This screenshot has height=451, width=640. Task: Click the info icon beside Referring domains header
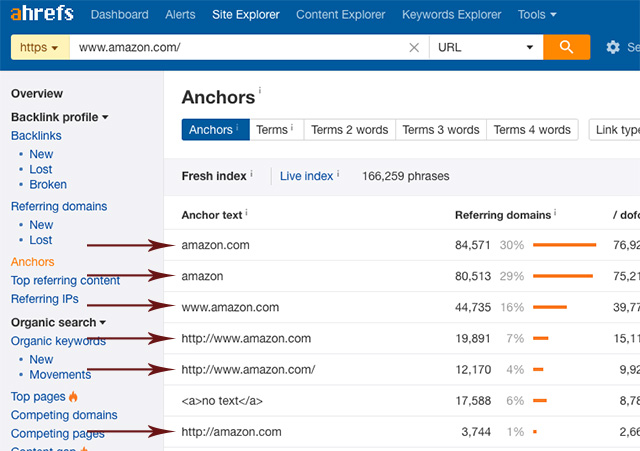(x=555, y=213)
